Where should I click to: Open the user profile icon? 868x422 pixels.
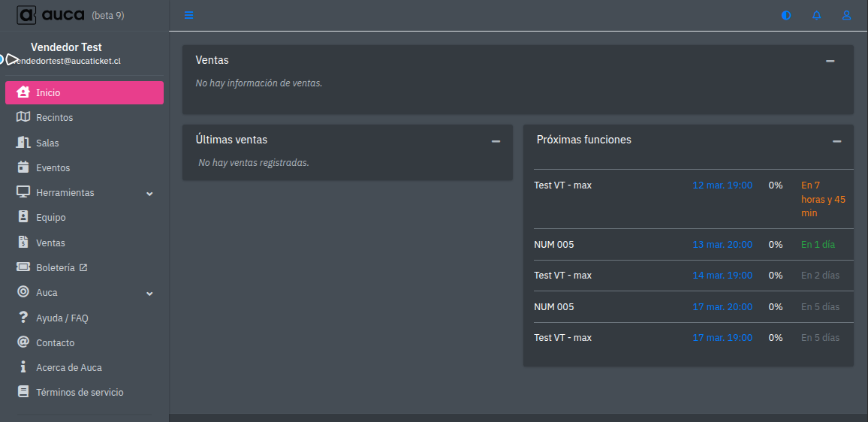[x=846, y=15]
